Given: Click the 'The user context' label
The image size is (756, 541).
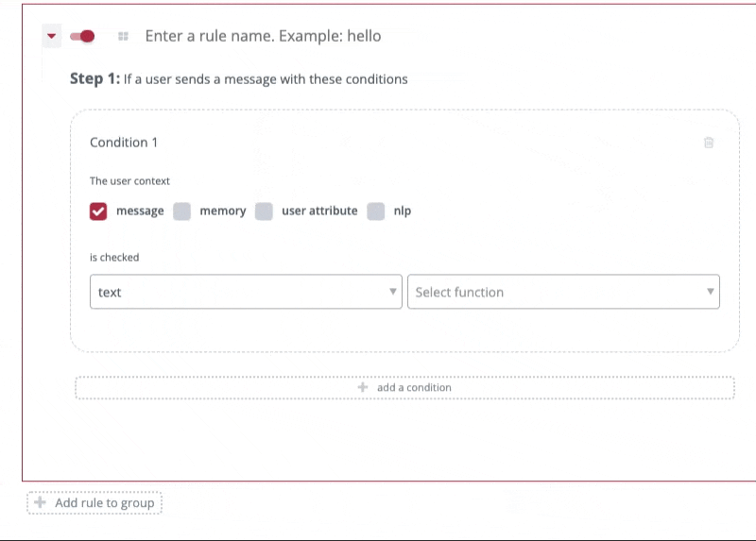Looking at the screenshot, I should click(x=129, y=180).
